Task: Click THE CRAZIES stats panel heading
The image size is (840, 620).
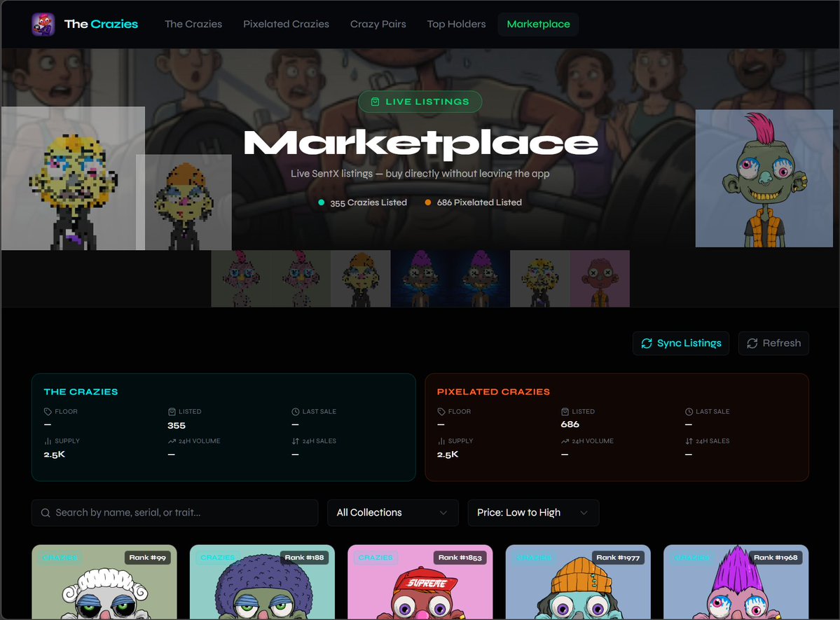Action: [81, 392]
